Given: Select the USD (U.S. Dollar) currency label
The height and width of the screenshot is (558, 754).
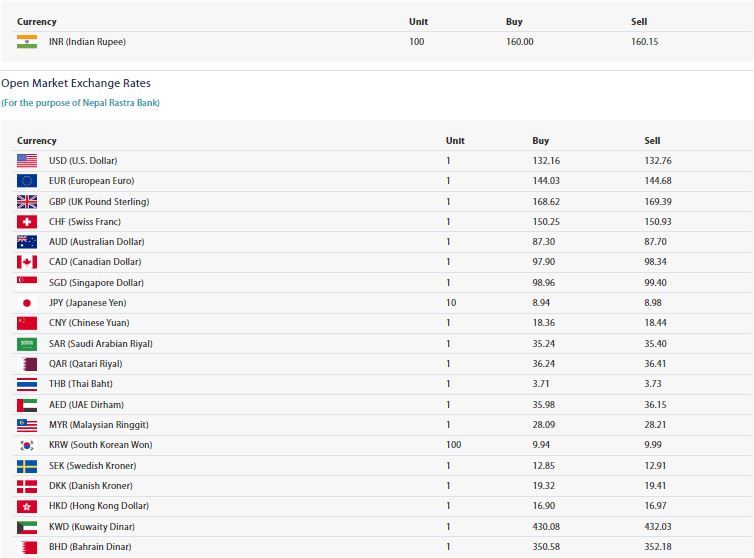Looking at the screenshot, I should pyautogui.click(x=83, y=161).
